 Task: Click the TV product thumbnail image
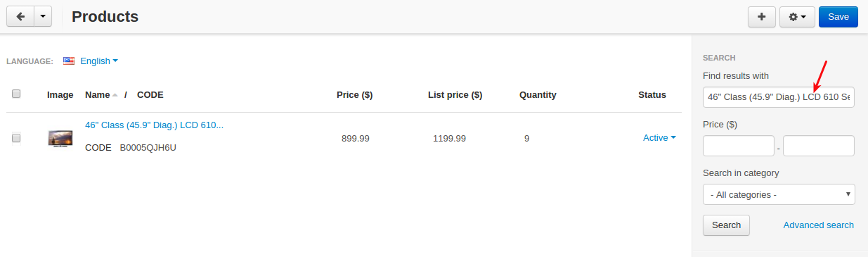click(x=60, y=138)
